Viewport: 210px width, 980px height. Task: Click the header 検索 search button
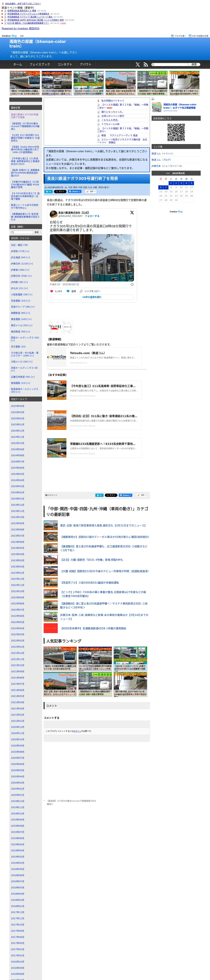[x=194, y=64]
